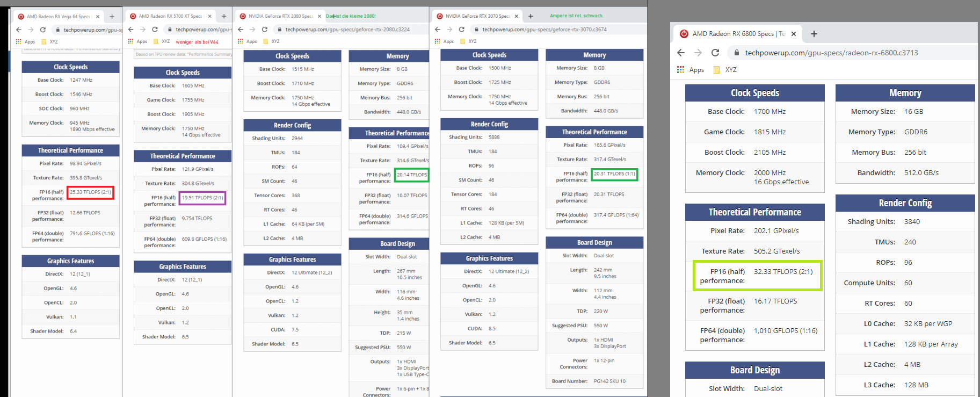
Task: Close the AMD Radeon RX 6800 Specs tab
Action: (794, 34)
